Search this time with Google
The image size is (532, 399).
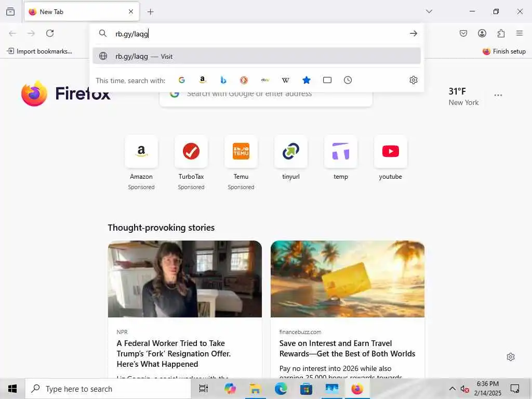tap(181, 80)
